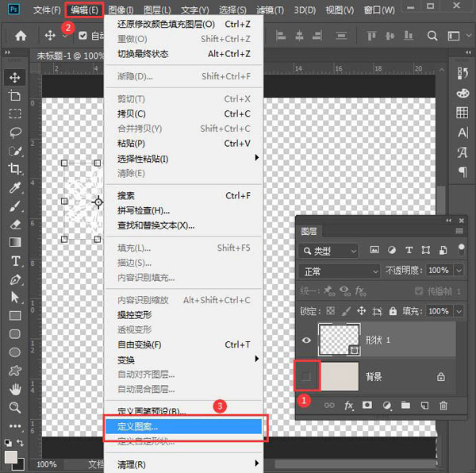Screen dimensions: 476x473
Task: Select the Rectangular Marquee tool
Action: [15, 113]
